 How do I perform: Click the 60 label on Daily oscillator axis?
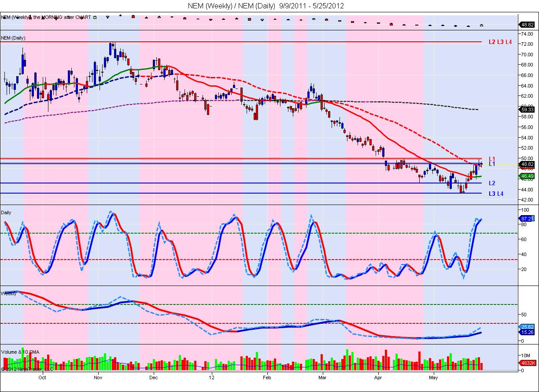524,239
